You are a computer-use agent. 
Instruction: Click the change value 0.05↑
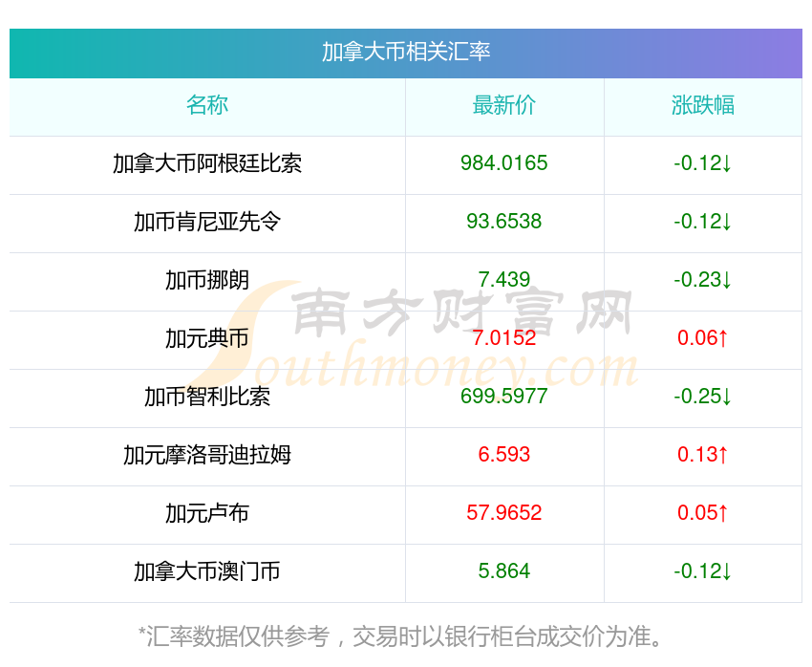[x=703, y=513]
